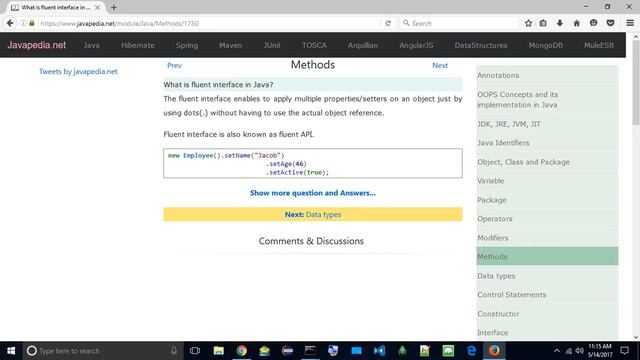Viewport: 640px width, 360px height.
Task: Close the 'What is fluent interface' tab
Action: 97,7
